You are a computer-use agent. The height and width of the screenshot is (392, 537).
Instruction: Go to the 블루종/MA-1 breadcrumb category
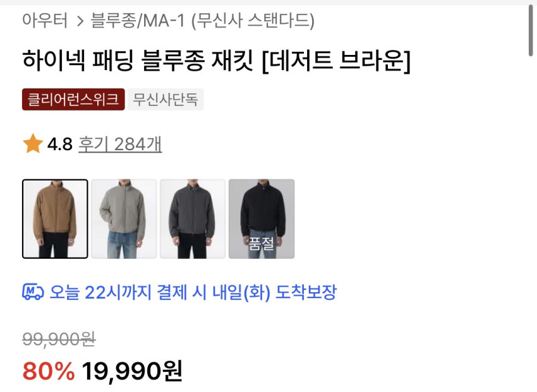(137, 21)
